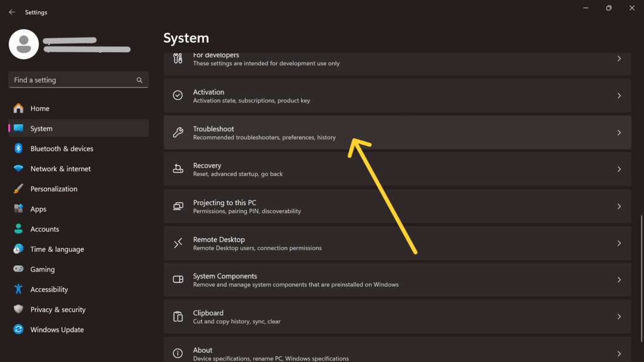Go back using the back arrow
This screenshot has width=644, height=362.
point(12,12)
